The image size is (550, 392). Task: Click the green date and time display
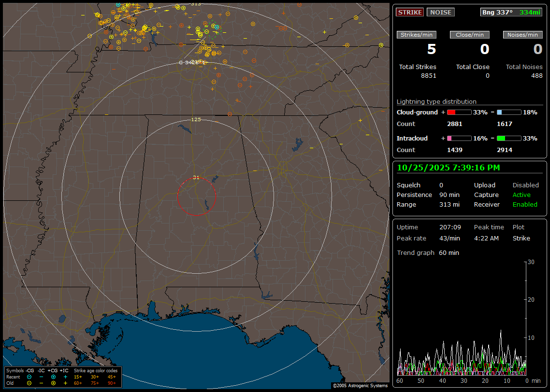tap(449, 168)
